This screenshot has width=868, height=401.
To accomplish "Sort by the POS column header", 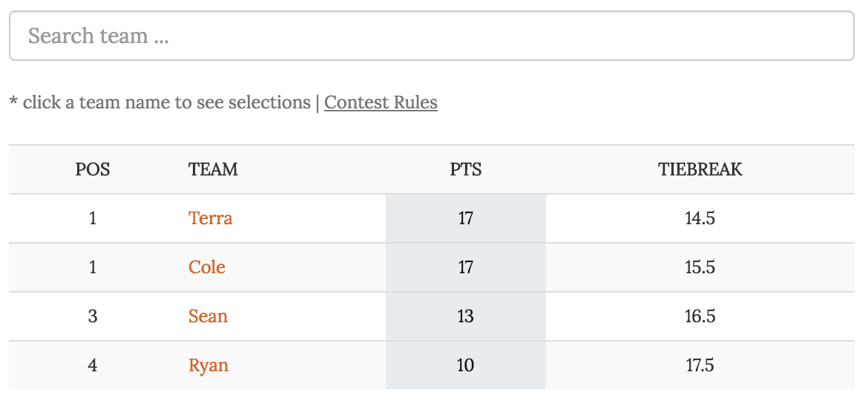I will pos(93,169).
